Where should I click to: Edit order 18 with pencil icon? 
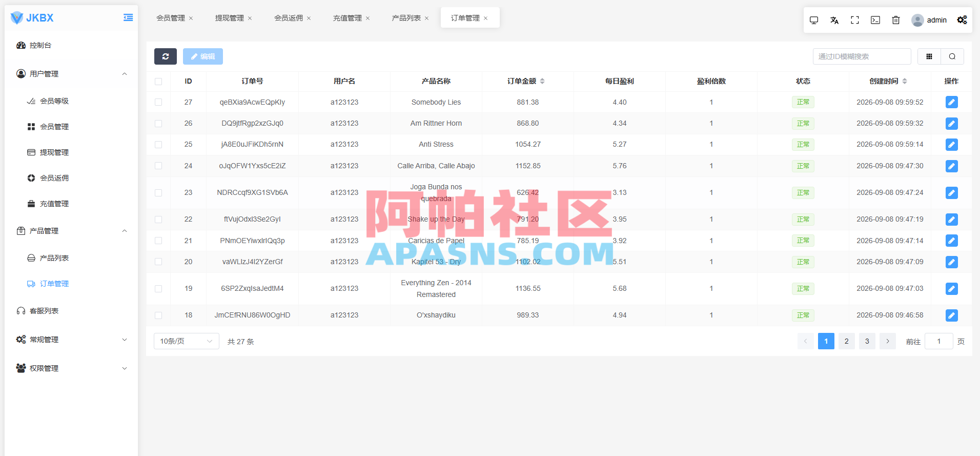(952, 315)
